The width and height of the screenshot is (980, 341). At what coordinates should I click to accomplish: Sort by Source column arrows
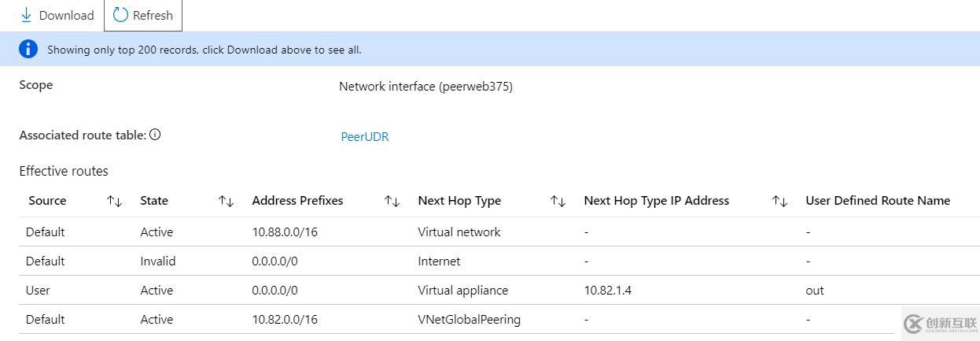(x=114, y=201)
